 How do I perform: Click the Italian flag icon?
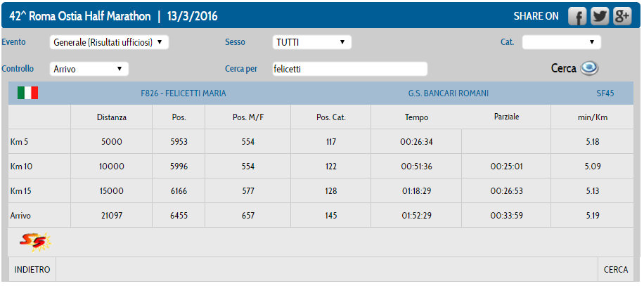click(x=27, y=93)
